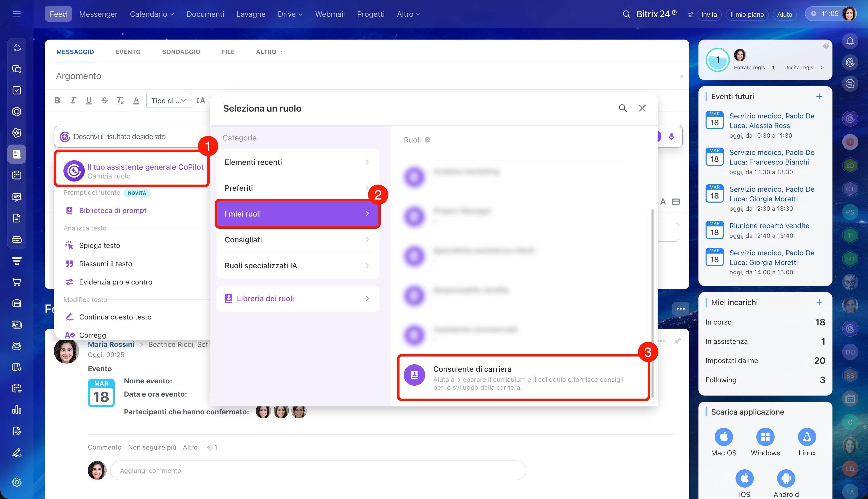Apply strikethrough formatting
The width and height of the screenshot is (868, 499).
click(x=105, y=100)
